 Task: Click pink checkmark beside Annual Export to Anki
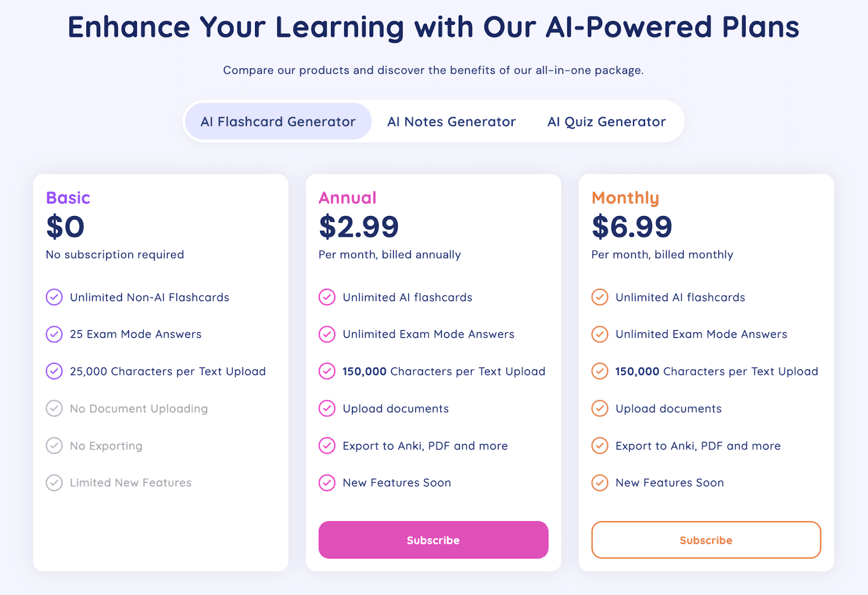coord(327,446)
